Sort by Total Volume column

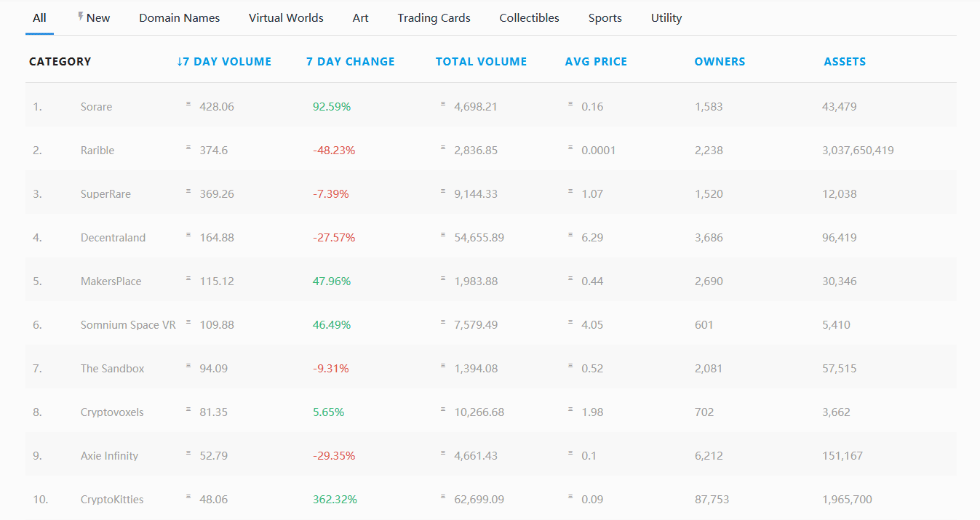coord(481,62)
